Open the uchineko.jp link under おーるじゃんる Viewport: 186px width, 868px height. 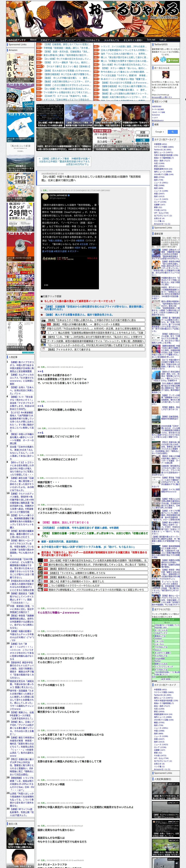pos(161,95)
